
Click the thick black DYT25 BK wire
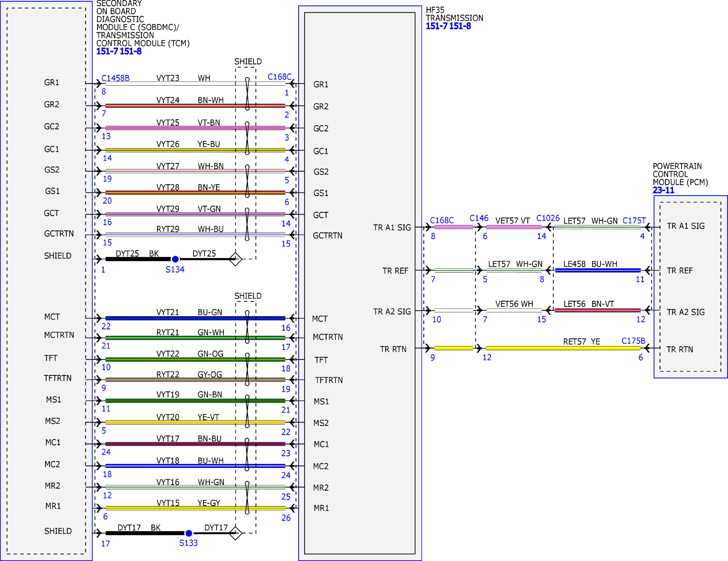click(138, 259)
